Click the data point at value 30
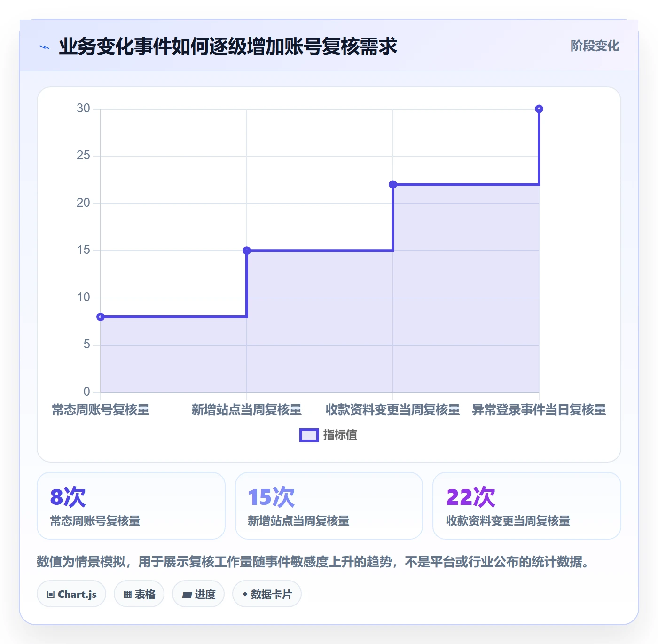 (539, 109)
